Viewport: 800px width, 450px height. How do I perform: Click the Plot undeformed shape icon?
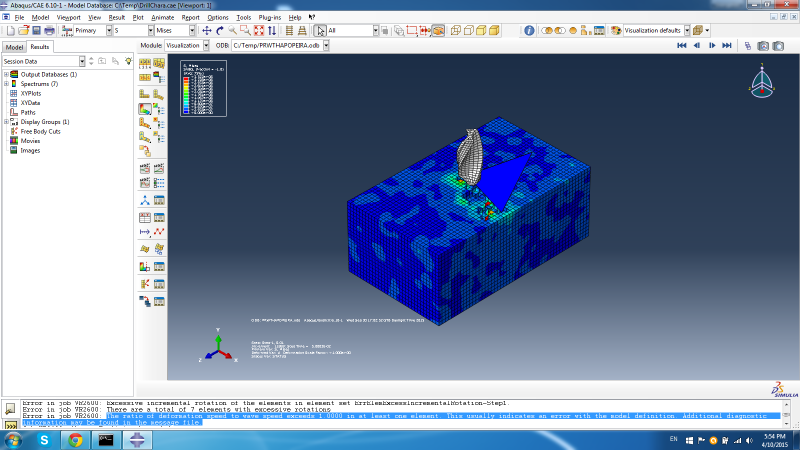coord(145,94)
